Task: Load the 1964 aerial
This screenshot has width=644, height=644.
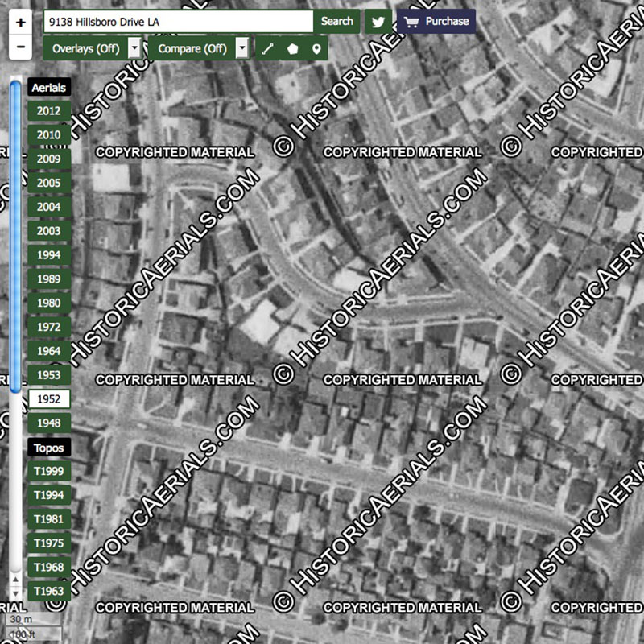Action: coord(49,351)
